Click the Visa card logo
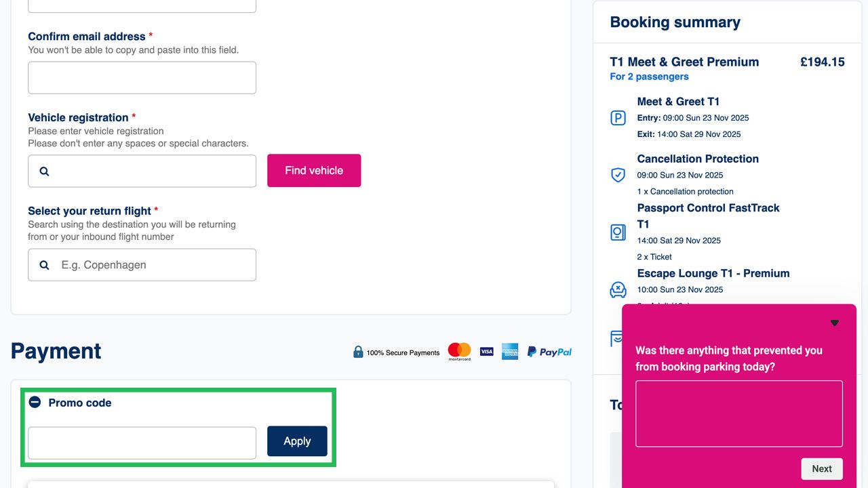 click(x=486, y=351)
